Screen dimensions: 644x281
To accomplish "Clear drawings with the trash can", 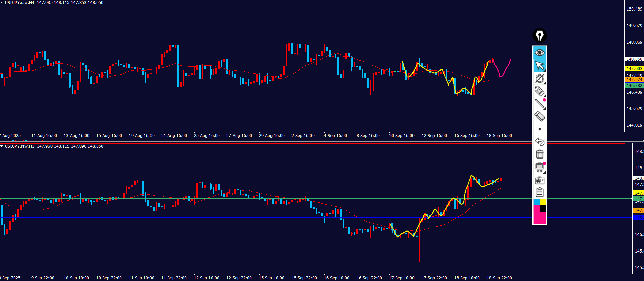I will click(539, 154).
